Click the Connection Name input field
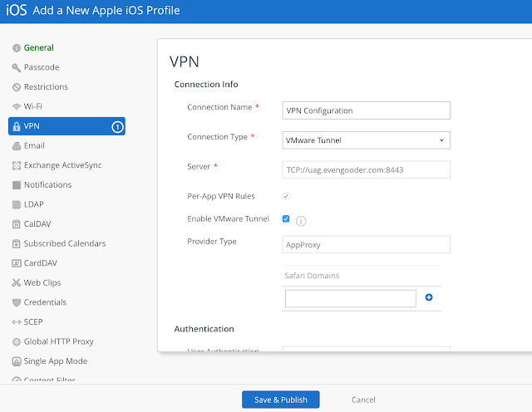This screenshot has width=532, height=412. 366,110
